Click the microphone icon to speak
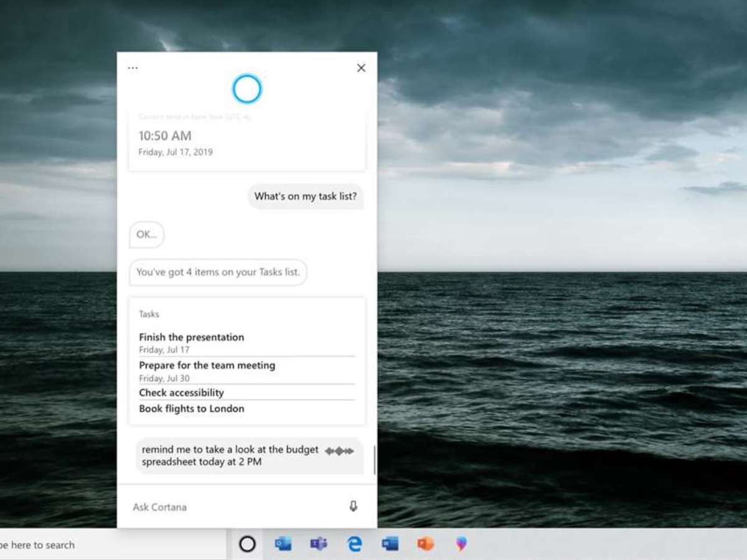Screen dimensions: 747x560 [x=354, y=506]
